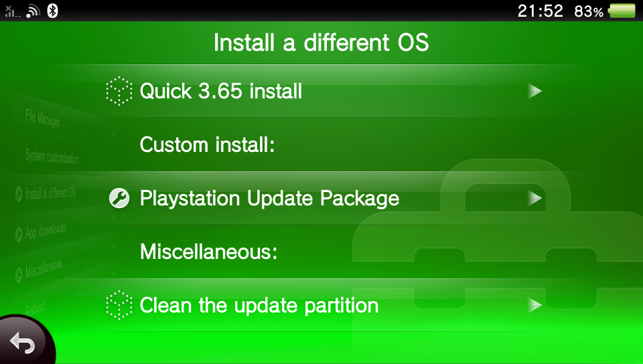Select the dotted cube icon beside Quick 3.65 install
This screenshot has height=364, width=643.
point(119,91)
